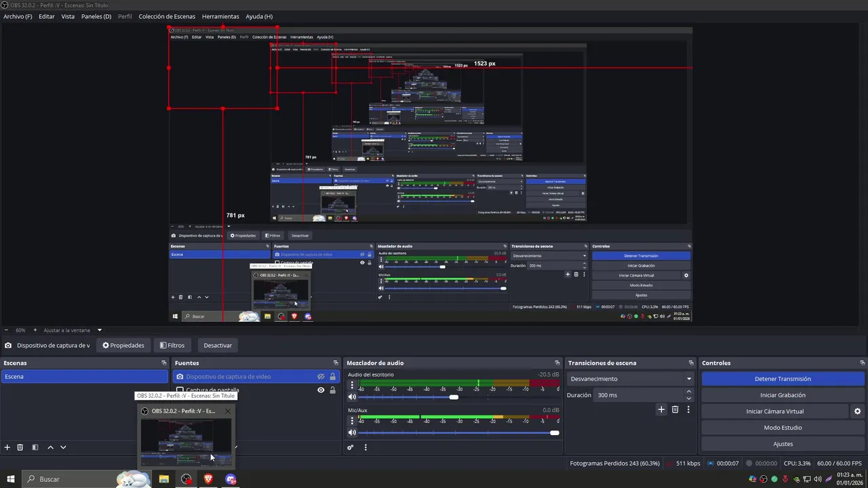The image size is (868, 488).
Task: Click the OBS icon in the system tray
Action: 764,479
